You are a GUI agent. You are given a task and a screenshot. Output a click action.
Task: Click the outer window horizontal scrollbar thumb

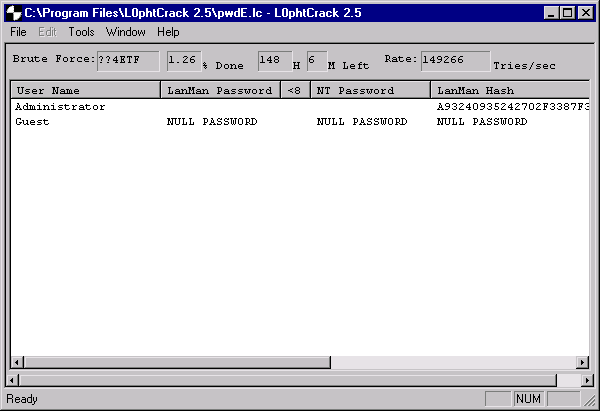pyautogui.click(x=288, y=380)
